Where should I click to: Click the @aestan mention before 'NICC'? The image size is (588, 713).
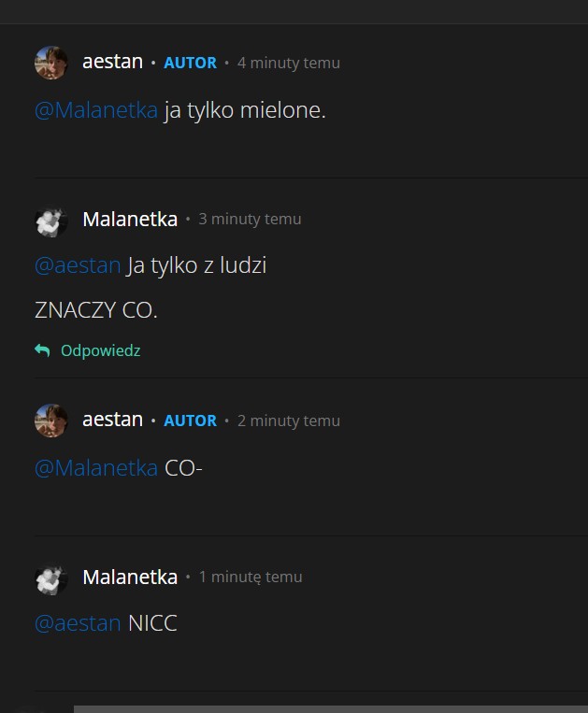tap(78, 623)
